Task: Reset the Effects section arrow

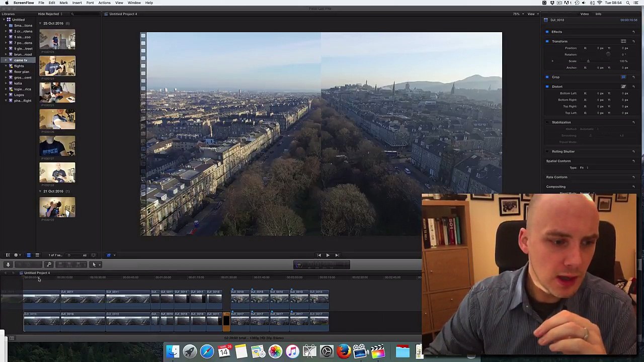Action: (x=633, y=32)
